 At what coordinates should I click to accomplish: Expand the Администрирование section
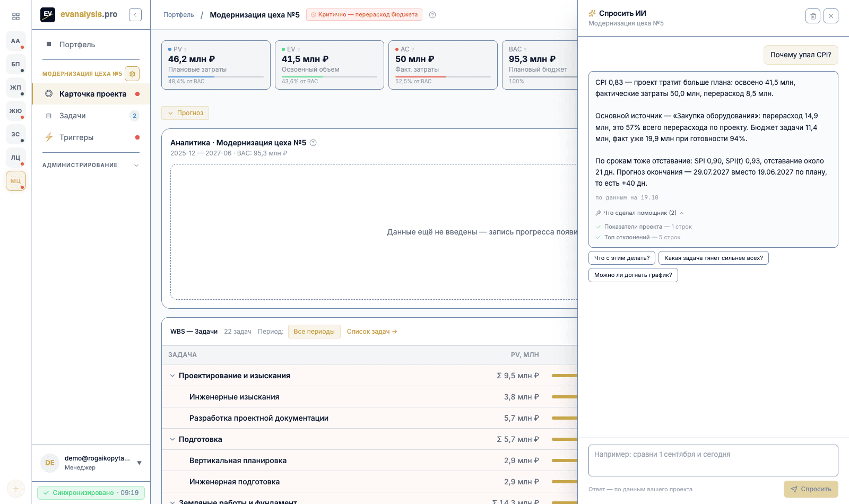coord(91,165)
